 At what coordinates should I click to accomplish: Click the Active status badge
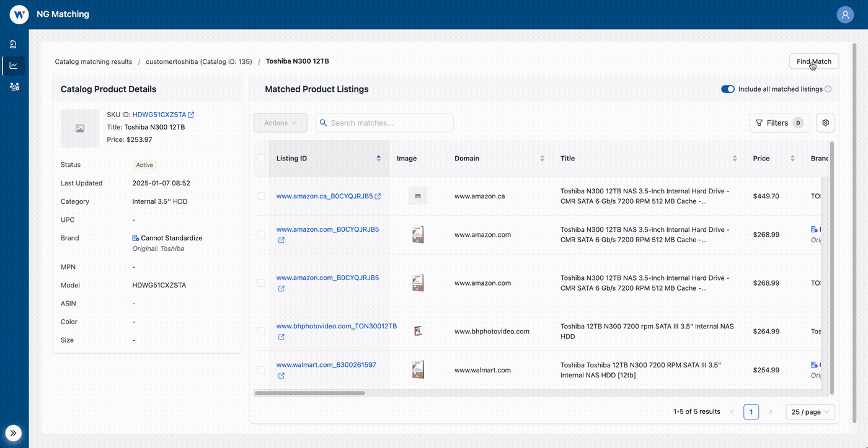(x=145, y=165)
